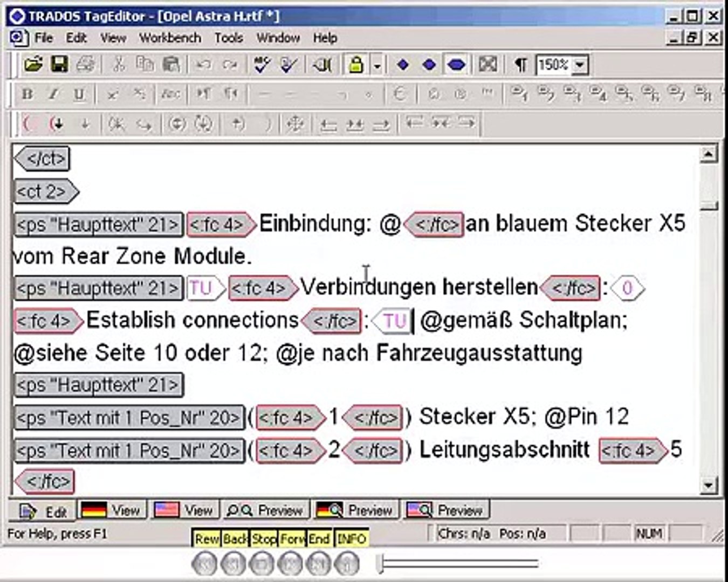Click the round Rew player button

pyautogui.click(x=204, y=564)
